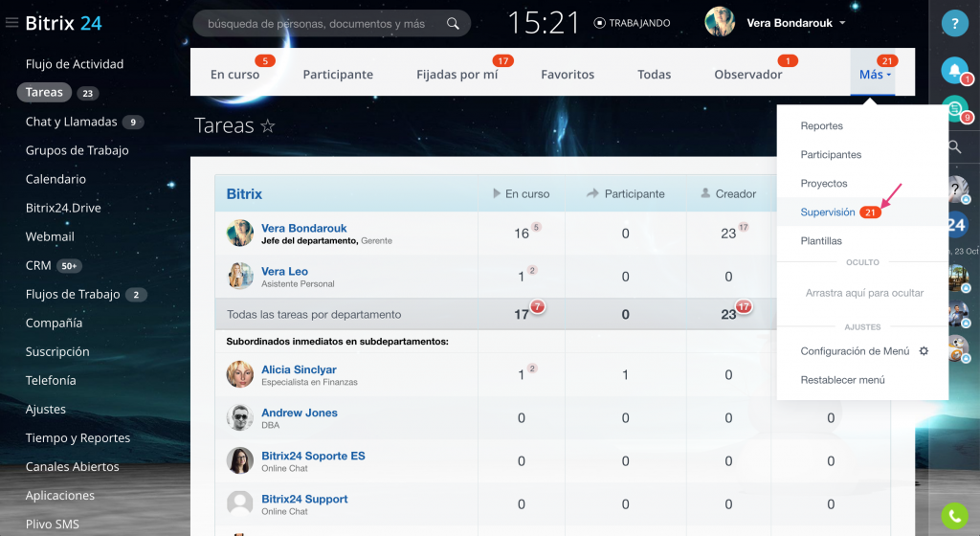Select Supervisión in the Más menu
This screenshot has height=536, width=980.
coord(828,212)
